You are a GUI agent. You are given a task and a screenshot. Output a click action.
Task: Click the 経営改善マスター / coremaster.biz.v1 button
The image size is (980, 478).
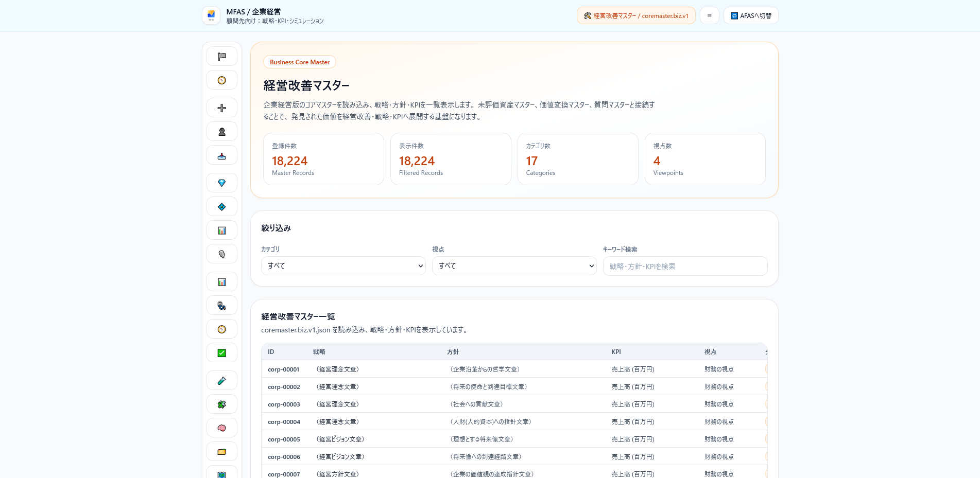tap(636, 15)
